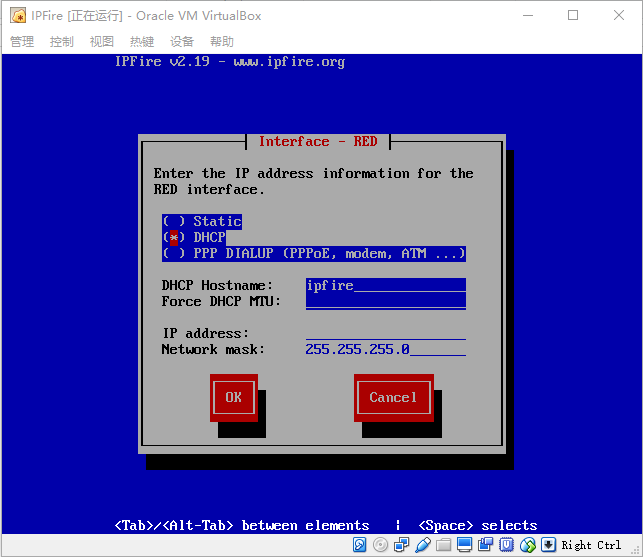Click the Force DHCP MTU field

(385, 301)
